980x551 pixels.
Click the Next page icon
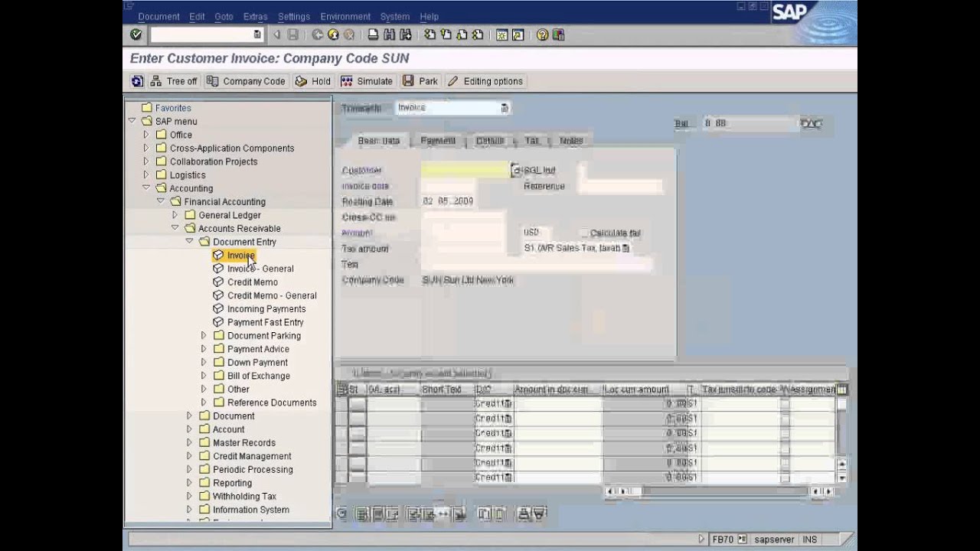462,34
